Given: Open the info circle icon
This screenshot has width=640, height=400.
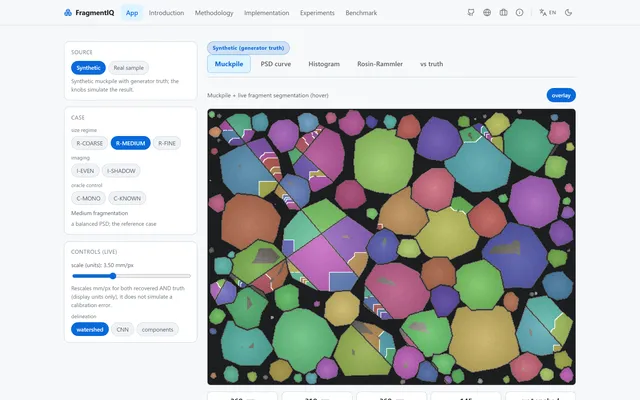Looking at the screenshot, I should tap(519, 13).
